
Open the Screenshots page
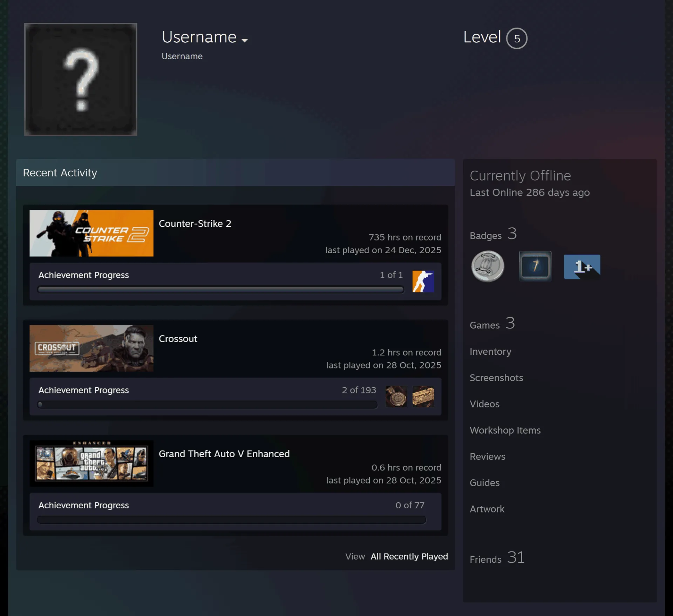pyautogui.click(x=496, y=378)
